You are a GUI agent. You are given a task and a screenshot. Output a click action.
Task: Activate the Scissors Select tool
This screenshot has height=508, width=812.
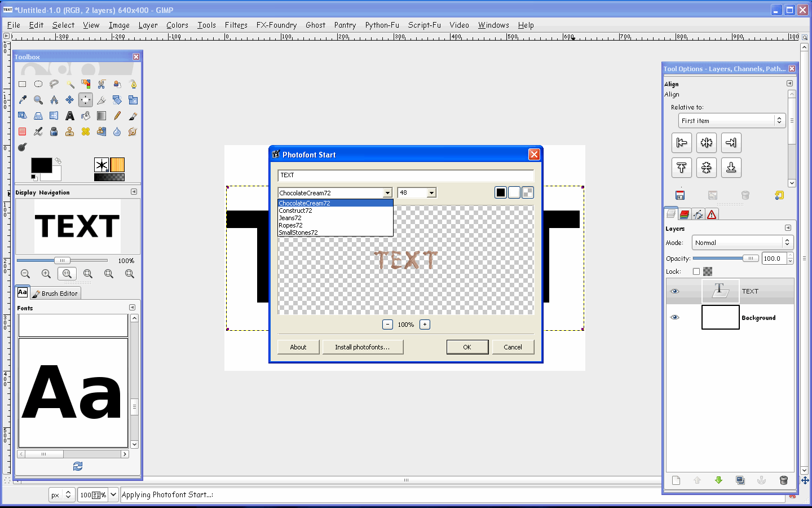101,84
